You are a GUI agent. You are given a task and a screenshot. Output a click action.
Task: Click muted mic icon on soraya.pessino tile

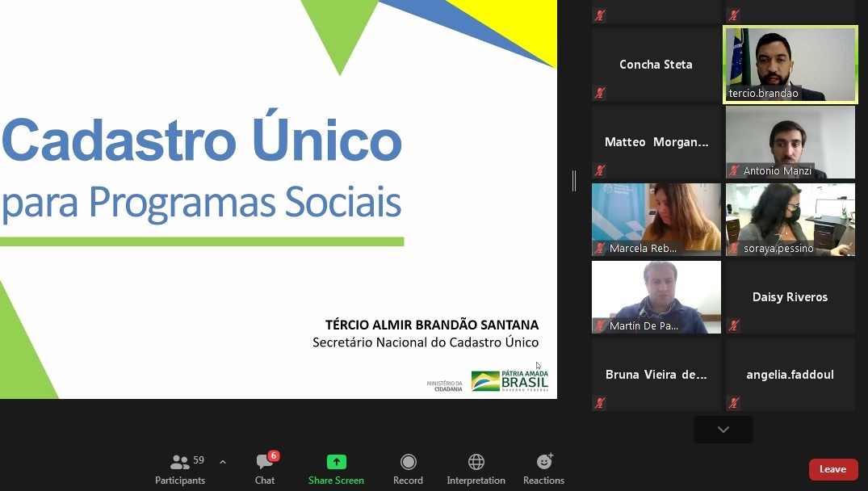click(734, 248)
